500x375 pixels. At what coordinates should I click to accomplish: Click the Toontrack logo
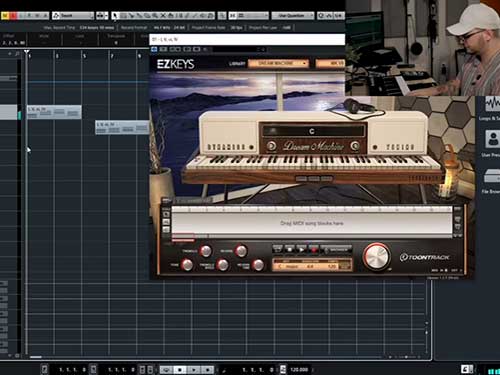coord(424,257)
